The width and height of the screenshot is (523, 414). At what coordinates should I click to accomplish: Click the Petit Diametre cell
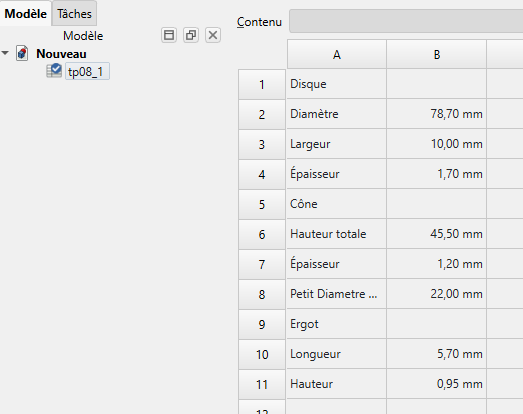click(x=337, y=294)
